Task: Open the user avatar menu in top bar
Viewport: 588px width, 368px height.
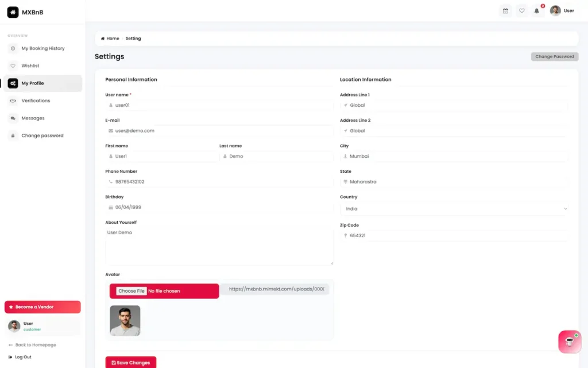Action: coord(562,11)
